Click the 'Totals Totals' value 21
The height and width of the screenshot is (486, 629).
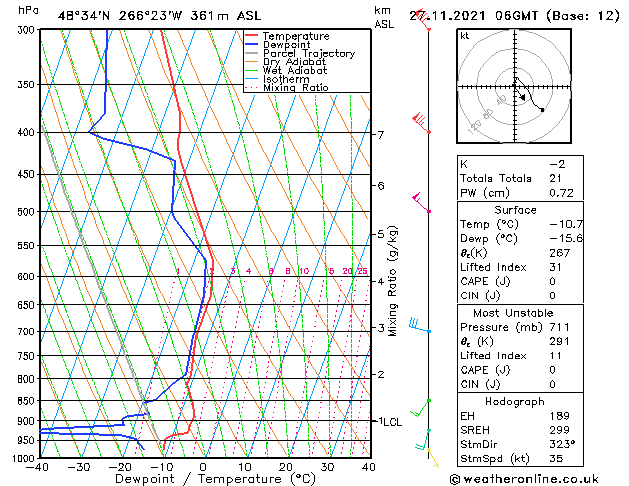tap(556, 178)
